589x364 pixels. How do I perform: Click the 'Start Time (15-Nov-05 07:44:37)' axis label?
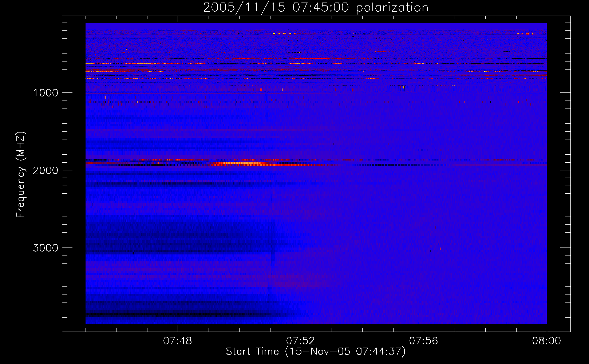tap(316, 352)
